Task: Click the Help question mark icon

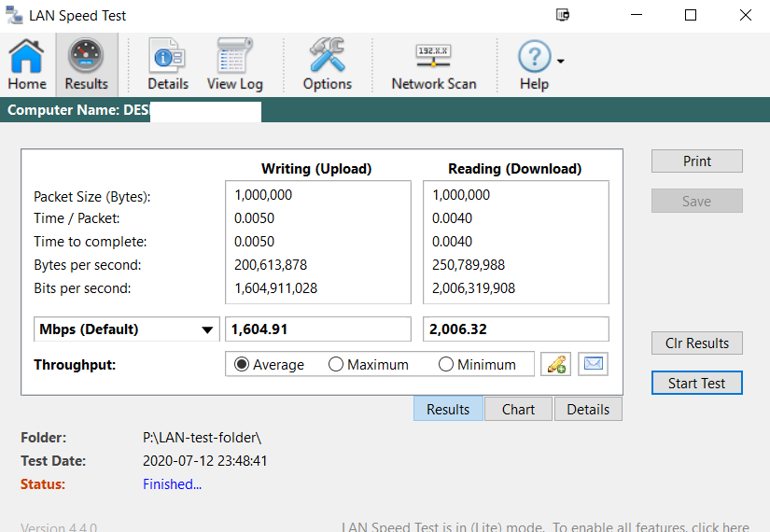Action: [534, 57]
